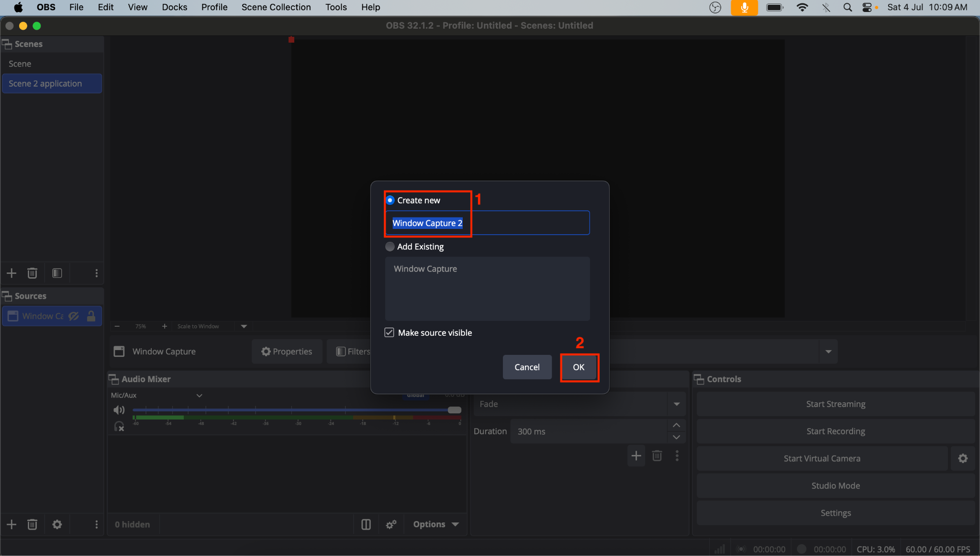Open Wi-Fi status menu
Image resolution: width=980 pixels, height=556 pixels.
click(x=802, y=7)
